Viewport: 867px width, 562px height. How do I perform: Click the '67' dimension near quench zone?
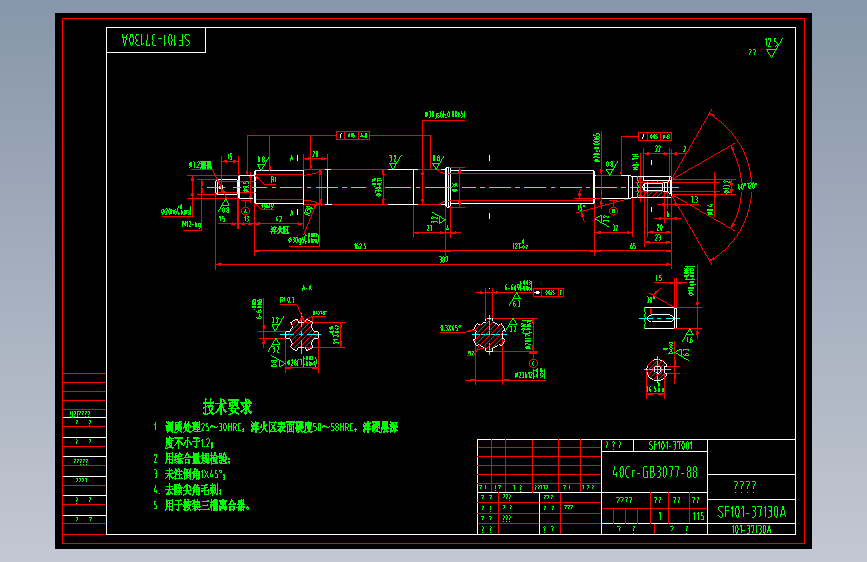(x=279, y=219)
